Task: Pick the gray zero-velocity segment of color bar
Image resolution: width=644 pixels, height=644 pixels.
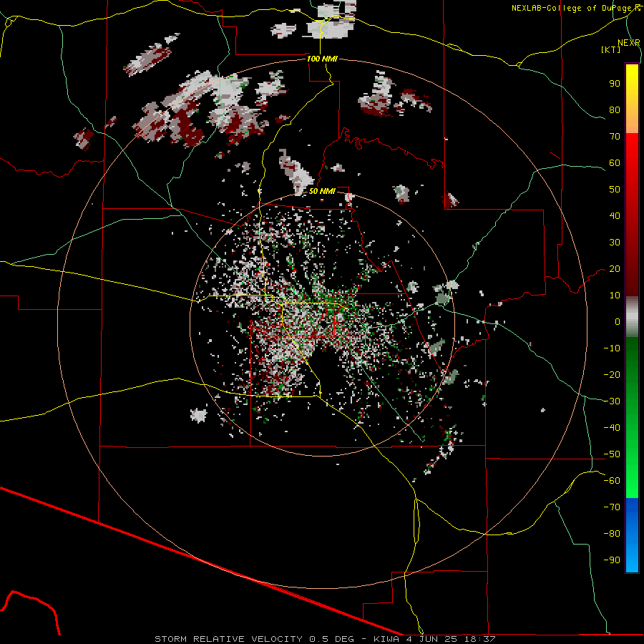Action: click(632, 317)
